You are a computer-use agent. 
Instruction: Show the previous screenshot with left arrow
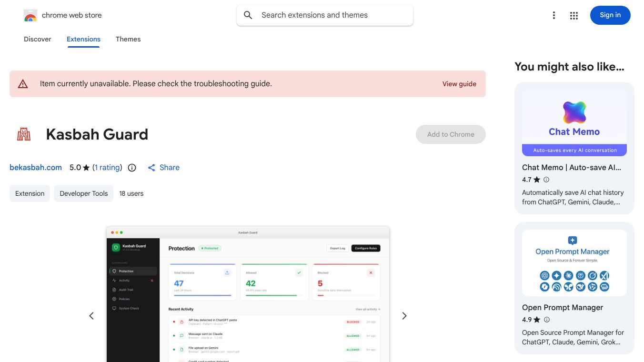tap(91, 316)
